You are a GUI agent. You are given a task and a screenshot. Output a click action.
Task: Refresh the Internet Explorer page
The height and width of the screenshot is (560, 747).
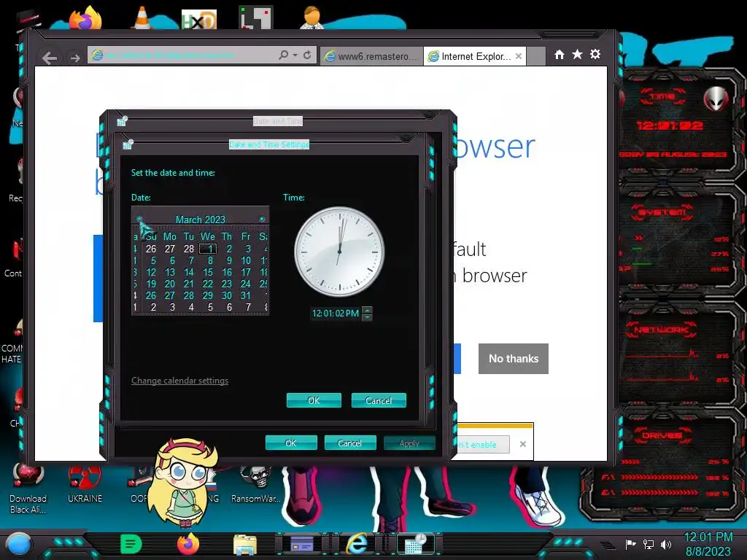tap(307, 55)
